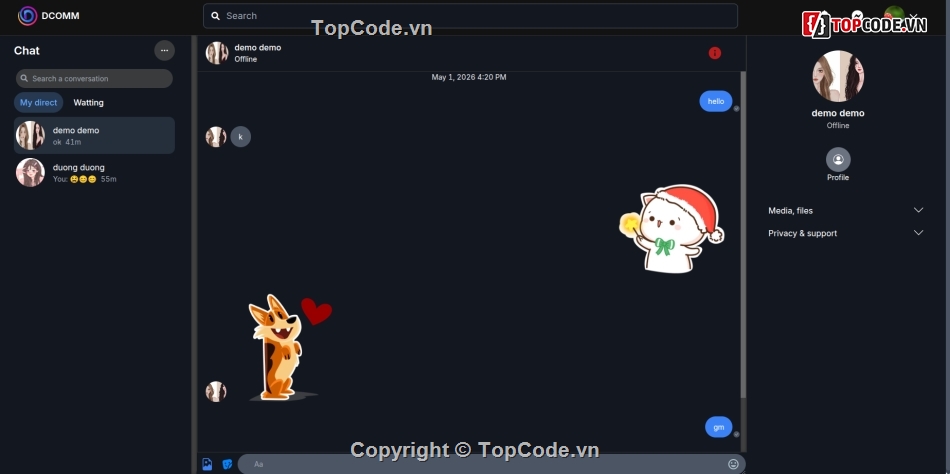Viewport: 950px width, 474px height.
Task: Click the message list scrollbar
Action: pyautogui.click(x=743, y=235)
